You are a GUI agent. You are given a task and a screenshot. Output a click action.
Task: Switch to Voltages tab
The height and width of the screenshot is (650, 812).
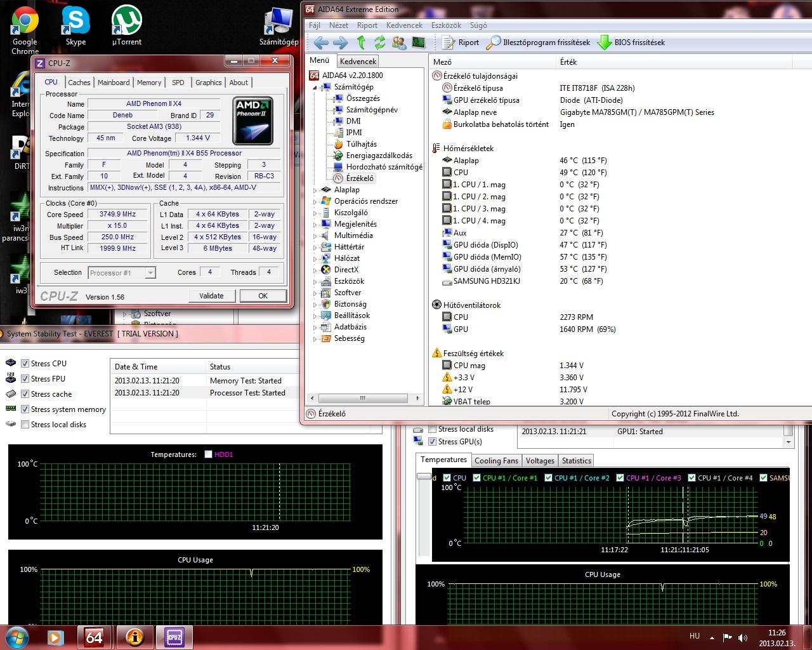540,461
